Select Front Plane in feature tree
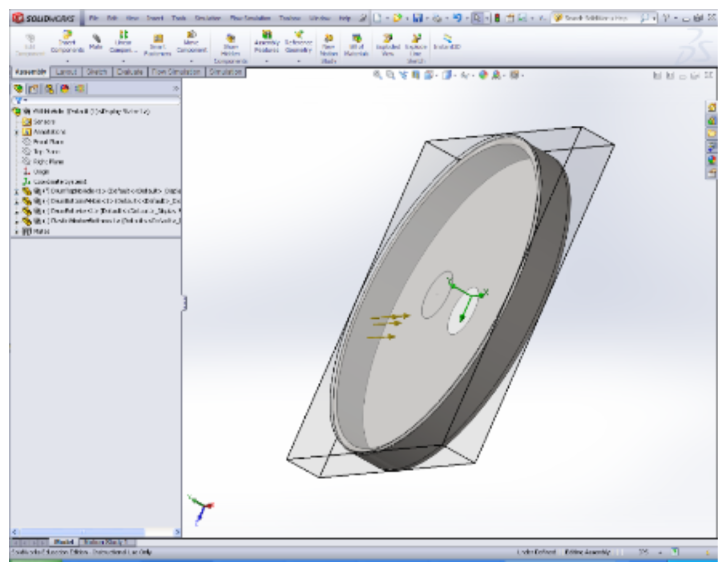This screenshot has height=571, width=728. click(48, 142)
